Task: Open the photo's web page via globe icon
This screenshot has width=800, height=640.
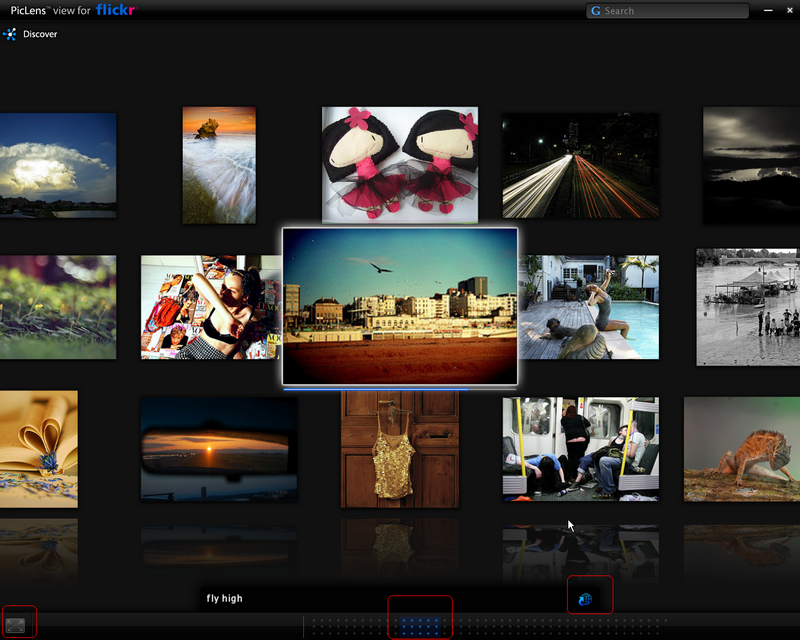Action: coord(585,599)
